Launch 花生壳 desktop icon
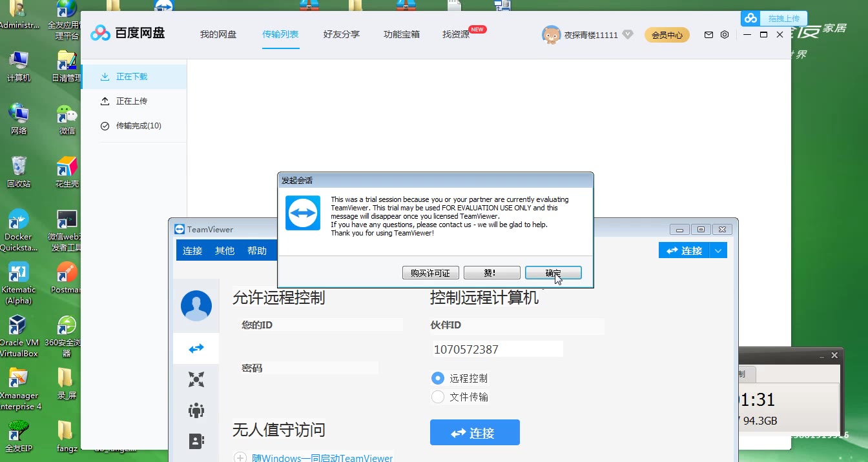868x462 pixels. [67, 172]
